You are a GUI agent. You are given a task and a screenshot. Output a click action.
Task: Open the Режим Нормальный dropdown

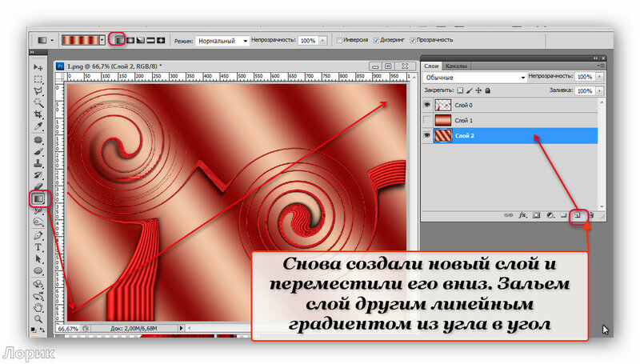tap(222, 41)
